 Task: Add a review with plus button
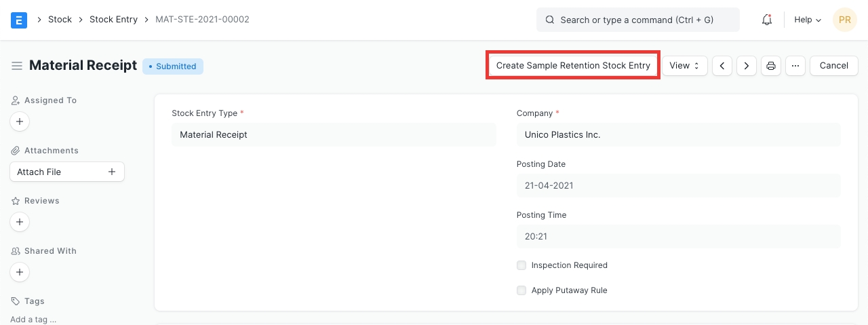[x=20, y=222]
